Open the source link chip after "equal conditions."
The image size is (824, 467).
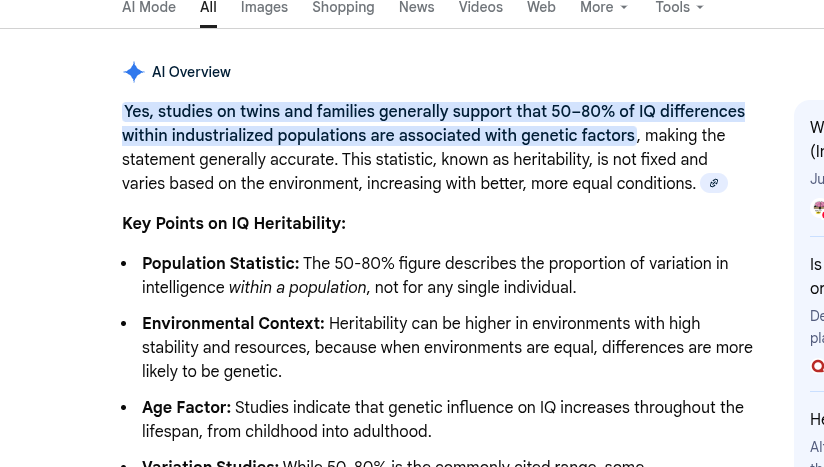coord(713,183)
